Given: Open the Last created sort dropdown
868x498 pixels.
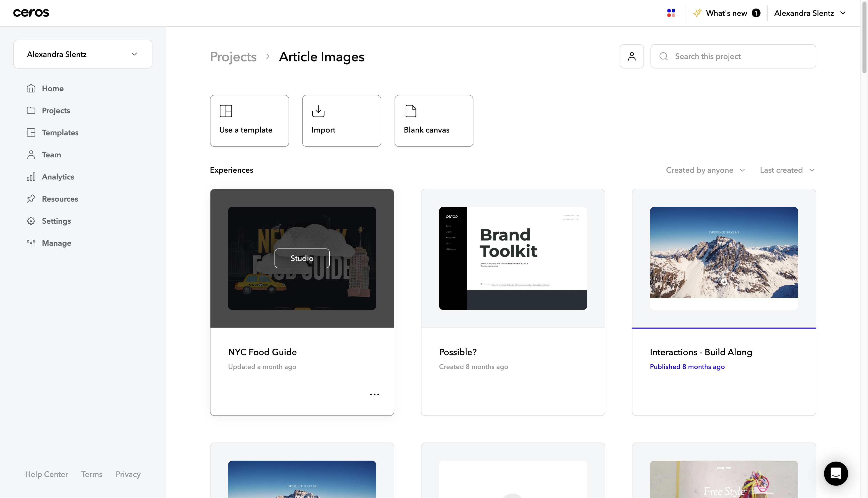Looking at the screenshot, I should click(787, 170).
